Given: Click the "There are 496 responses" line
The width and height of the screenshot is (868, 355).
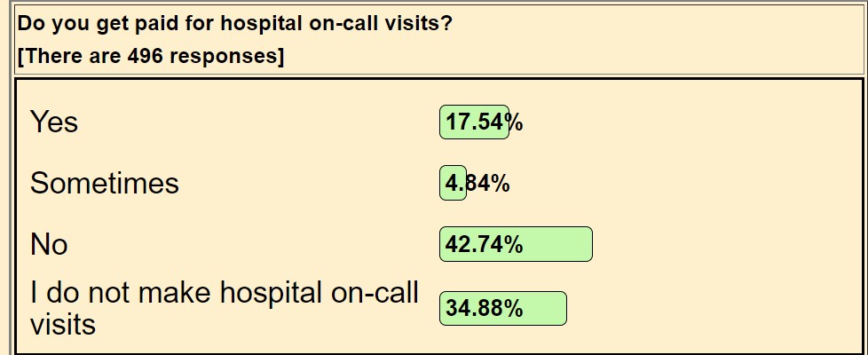Looking at the screenshot, I should pyautogui.click(x=150, y=57).
